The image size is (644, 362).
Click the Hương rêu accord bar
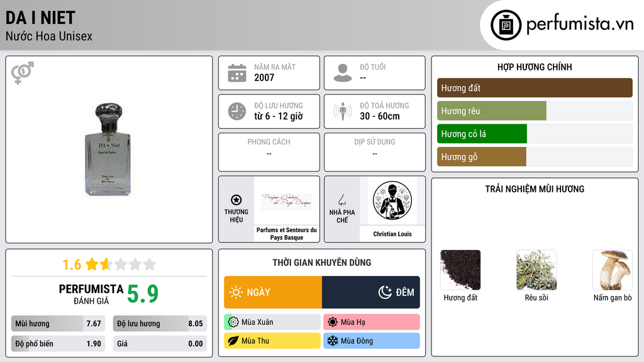pos(535,111)
